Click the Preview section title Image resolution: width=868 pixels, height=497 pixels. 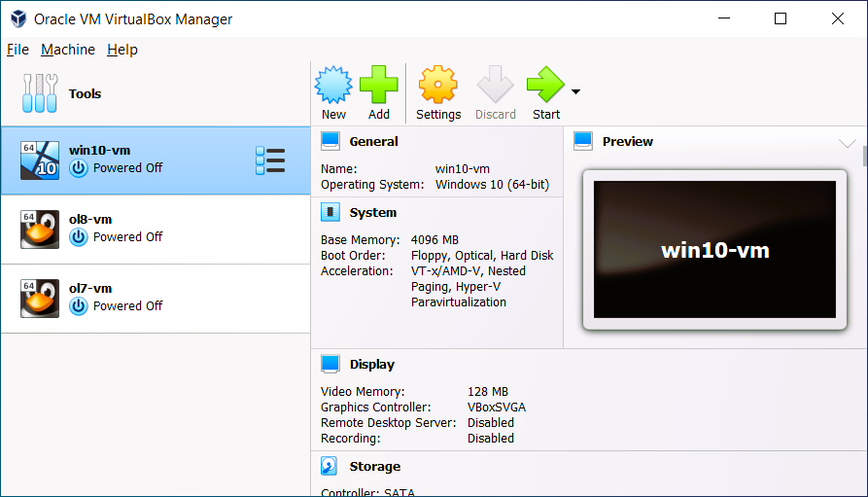(628, 141)
